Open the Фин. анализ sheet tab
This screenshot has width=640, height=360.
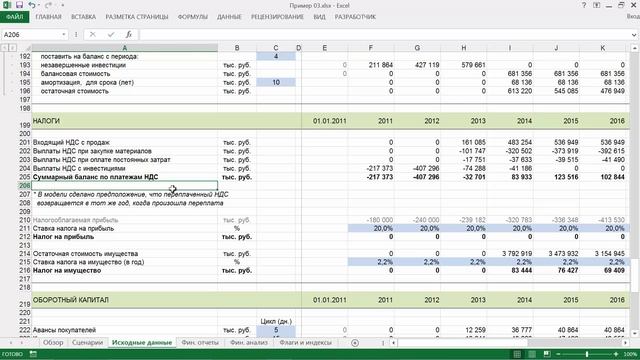point(249,343)
